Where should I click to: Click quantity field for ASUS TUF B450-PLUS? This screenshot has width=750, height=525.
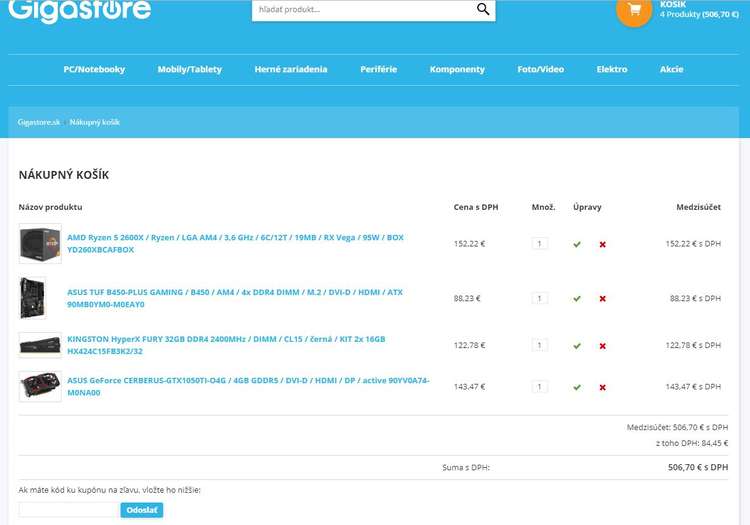pyautogui.click(x=540, y=298)
